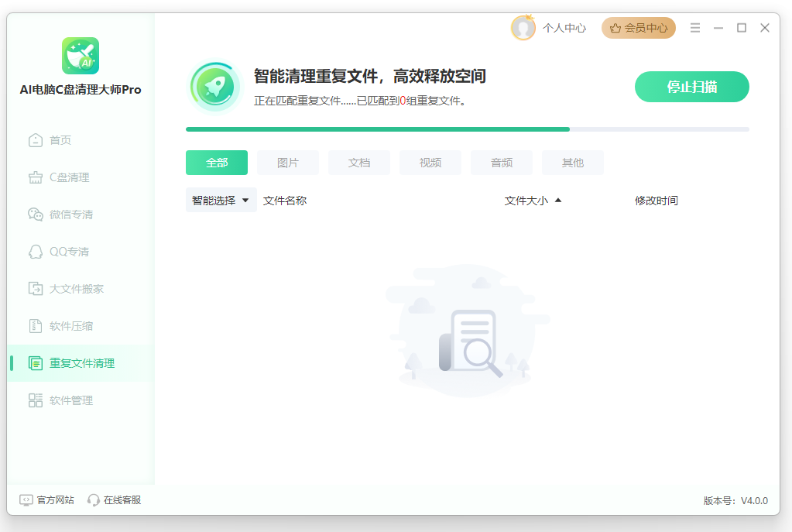Click the 文件名称 column header
This screenshot has width=792, height=532.
pyautogui.click(x=285, y=201)
